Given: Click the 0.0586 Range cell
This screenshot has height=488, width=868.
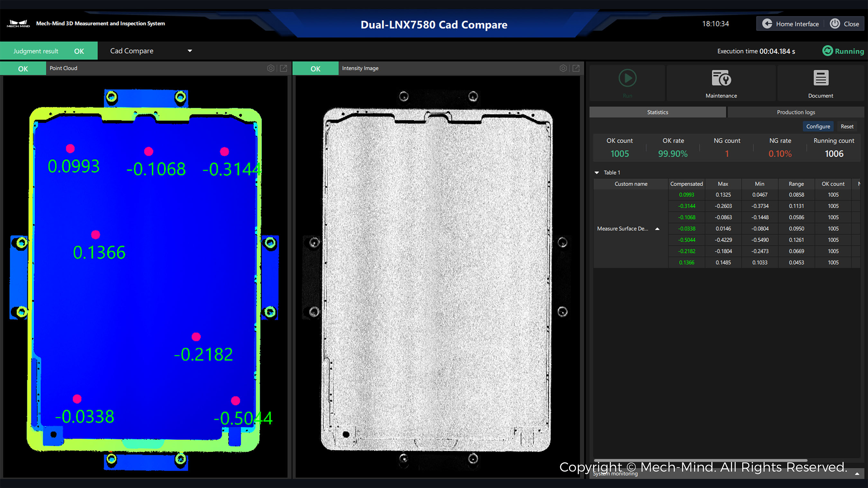Looking at the screenshot, I should click(796, 217).
